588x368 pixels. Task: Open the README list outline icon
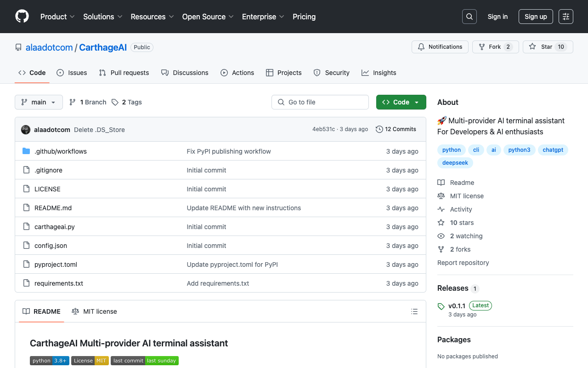tap(414, 311)
